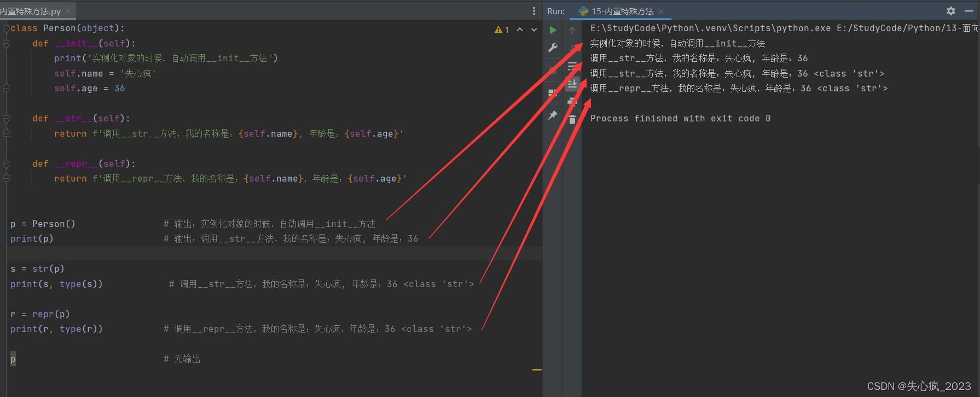Click the return statement in __str__
Viewport: 980px width, 397px height.
point(229,133)
